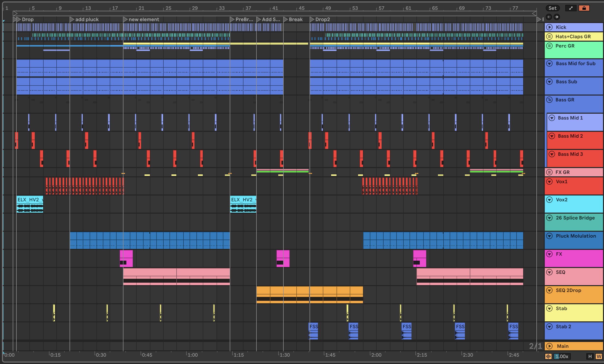Select the add pluck locator
604x364 pixels.
pos(86,19)
